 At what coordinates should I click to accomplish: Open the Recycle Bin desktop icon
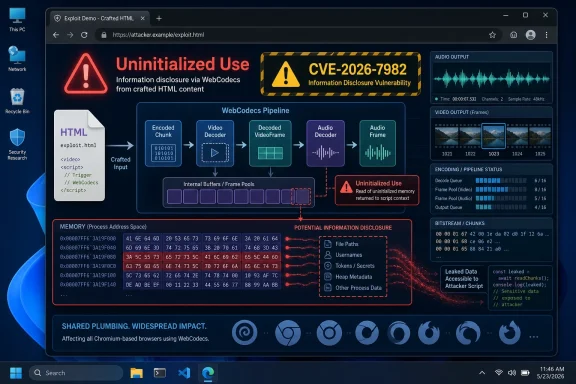tap(17, 101)
